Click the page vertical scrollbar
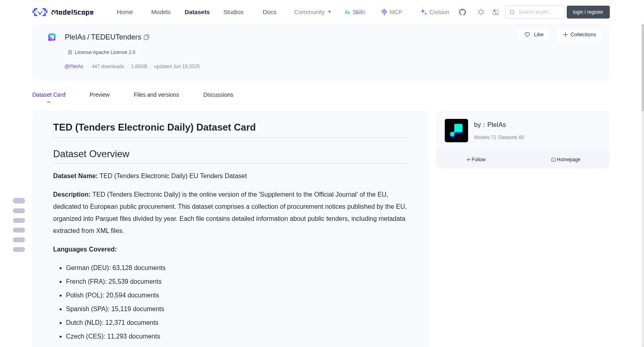This screenshot has height=347, width=644. coord(642,68)
